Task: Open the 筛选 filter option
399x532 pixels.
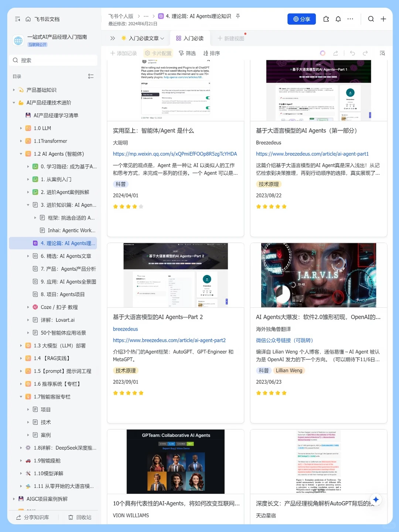Action: tap(187, 53)
